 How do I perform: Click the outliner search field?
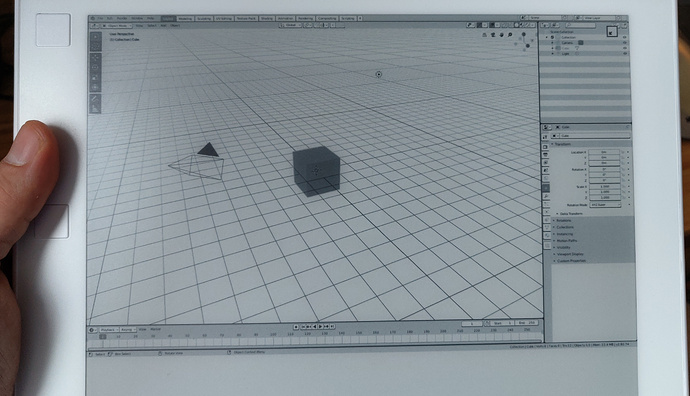pyautogui.click(x=580, y=25)
